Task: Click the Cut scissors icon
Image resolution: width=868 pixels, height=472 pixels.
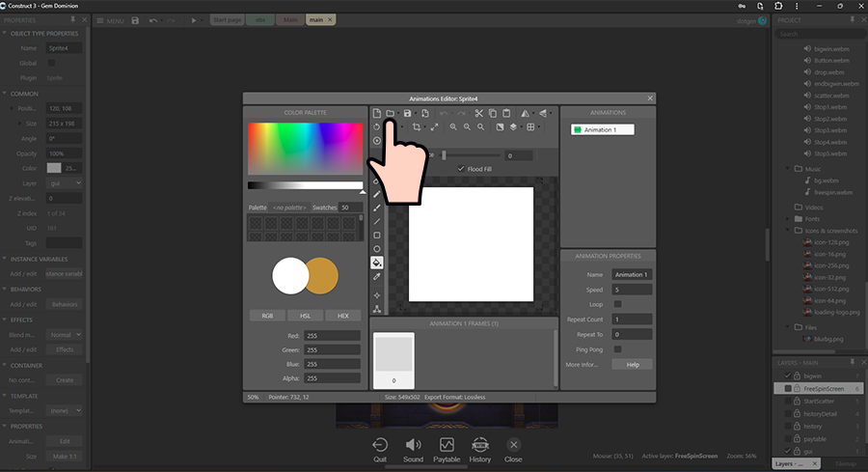Action: tap(478, 114)
